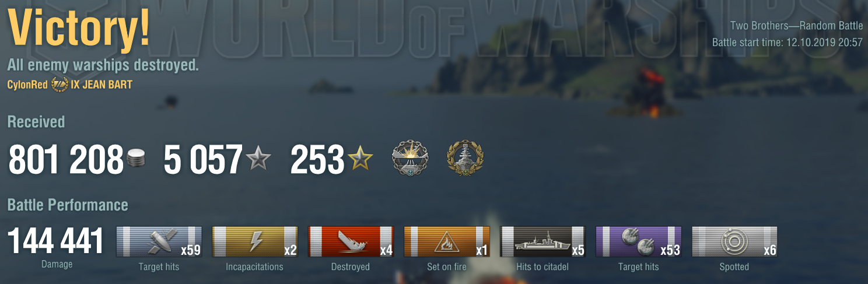
Task: Open the gold laurel battleship achievement medal
Action: [x=465, y=159]
